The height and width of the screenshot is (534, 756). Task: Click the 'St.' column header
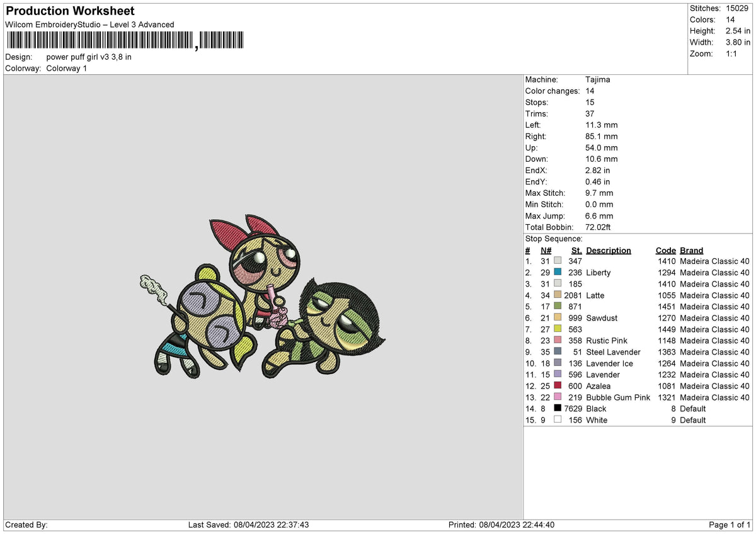577,251
